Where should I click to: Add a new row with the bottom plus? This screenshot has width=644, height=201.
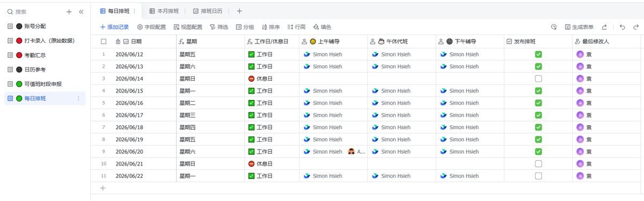103,188
